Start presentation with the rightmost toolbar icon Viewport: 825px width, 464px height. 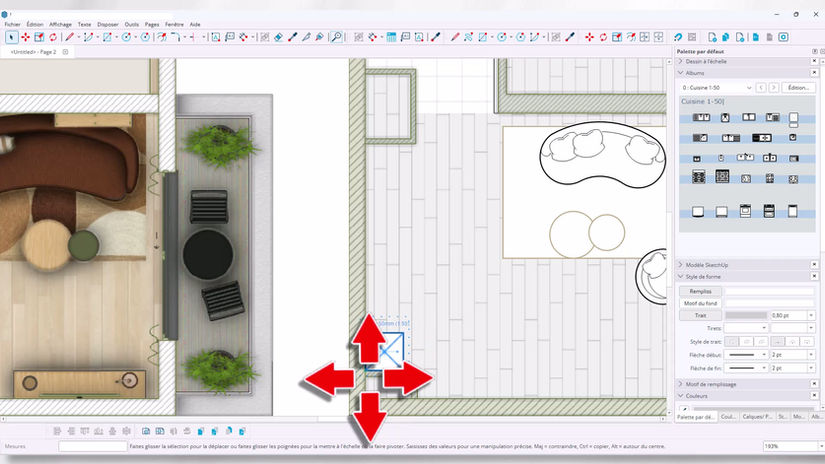tap(783, 37)
